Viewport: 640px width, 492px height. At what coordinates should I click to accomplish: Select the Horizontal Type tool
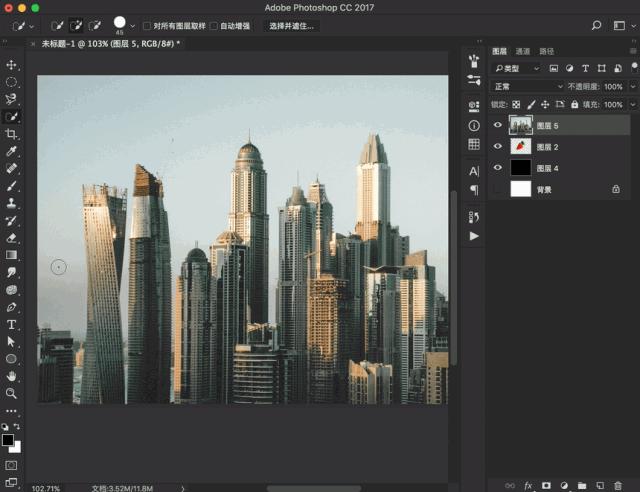coord(12,324)
